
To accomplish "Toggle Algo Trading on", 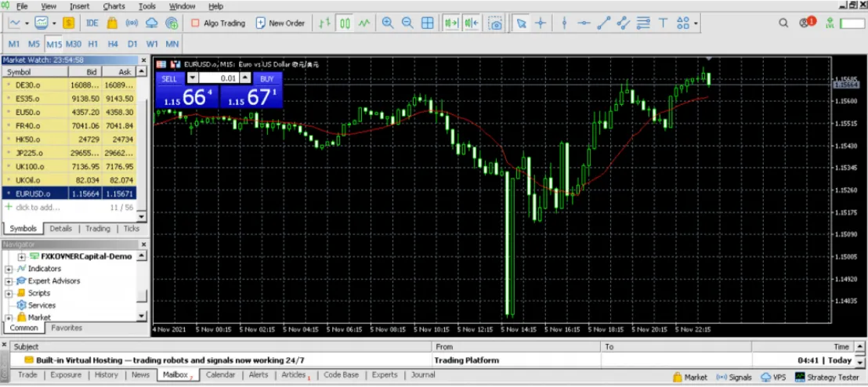I will pyautogui.click(x=218, y=24).
